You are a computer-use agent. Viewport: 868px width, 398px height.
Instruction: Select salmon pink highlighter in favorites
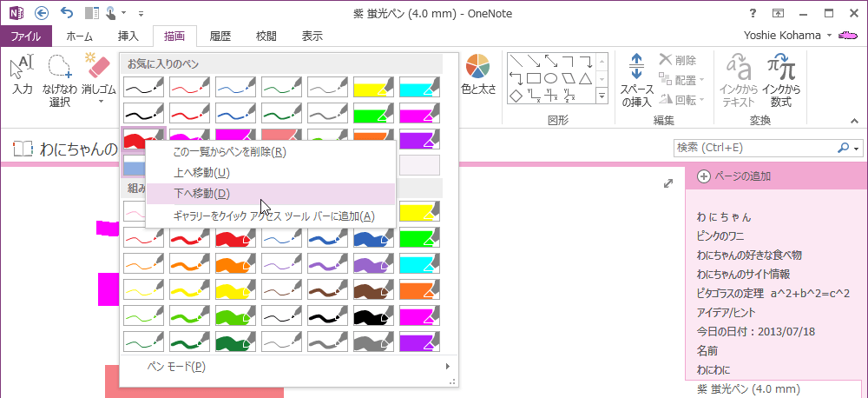pos(282,136)
